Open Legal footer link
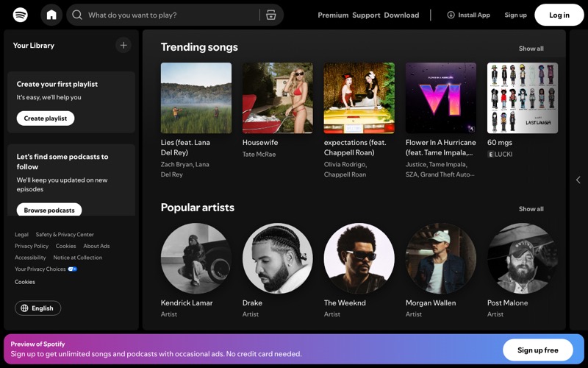 [x=21, y=235]
